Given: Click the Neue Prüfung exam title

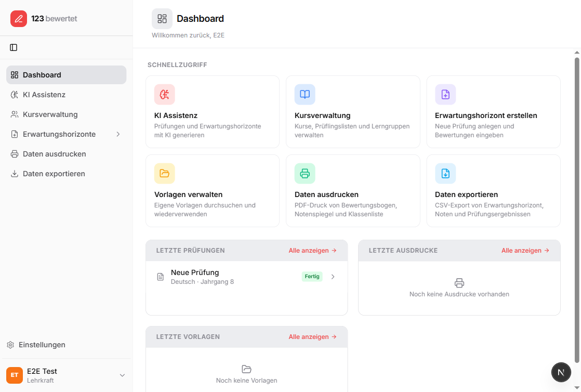Looking at the screenshot, I should [x=195, y=272].
